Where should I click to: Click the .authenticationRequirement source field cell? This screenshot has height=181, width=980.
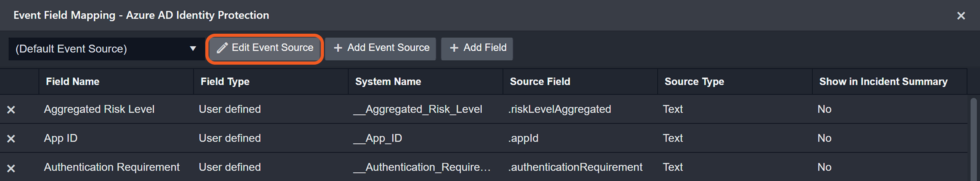[575, 167]
